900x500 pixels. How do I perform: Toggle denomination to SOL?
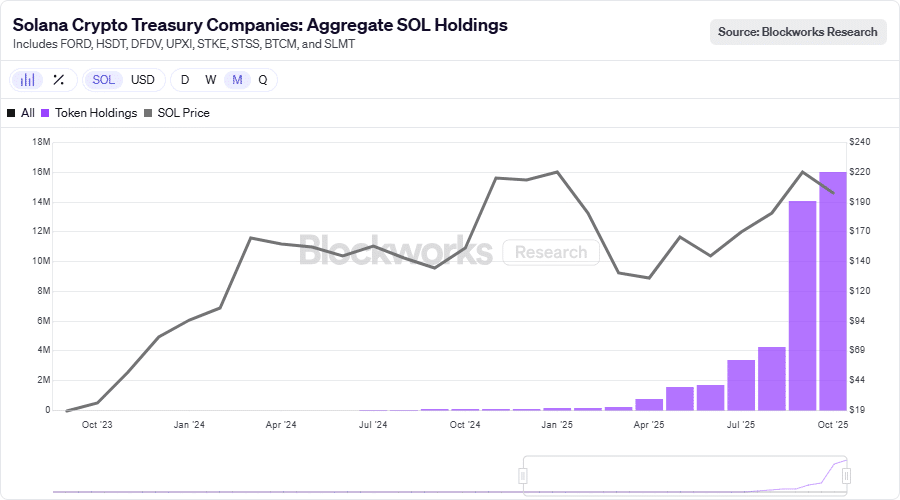coord(104,80)
